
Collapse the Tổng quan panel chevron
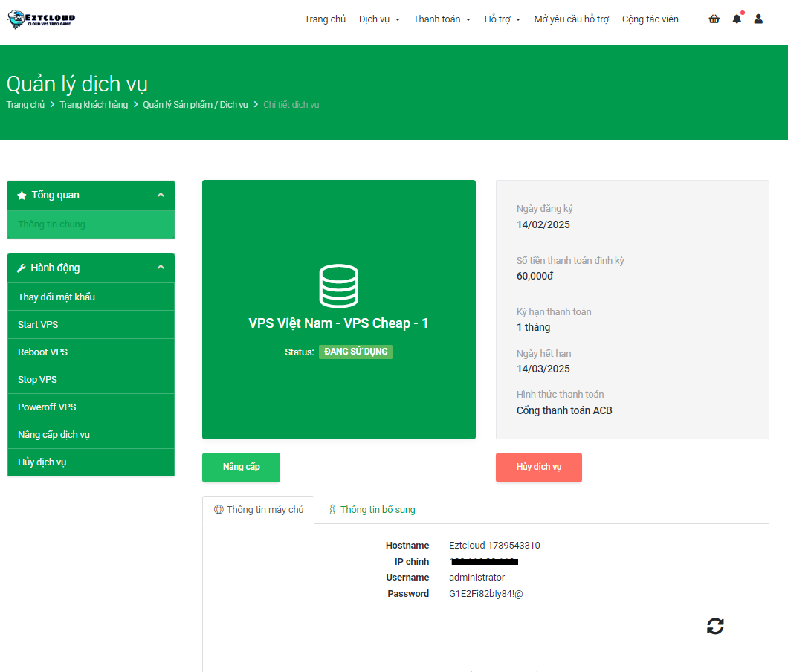click(161, 195)
